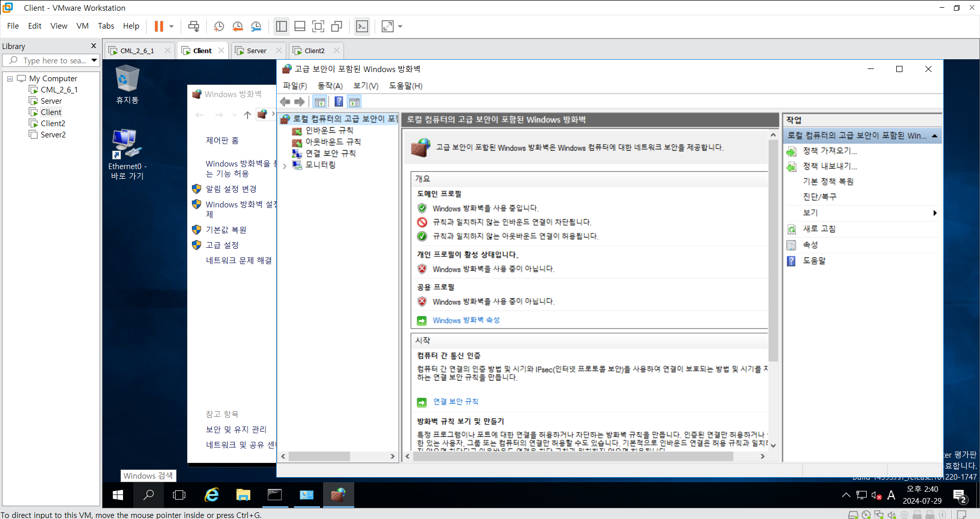This screenshot has width=980, height=519.
Task: Switch to VMware Unity mode
Action: point(337,26)
